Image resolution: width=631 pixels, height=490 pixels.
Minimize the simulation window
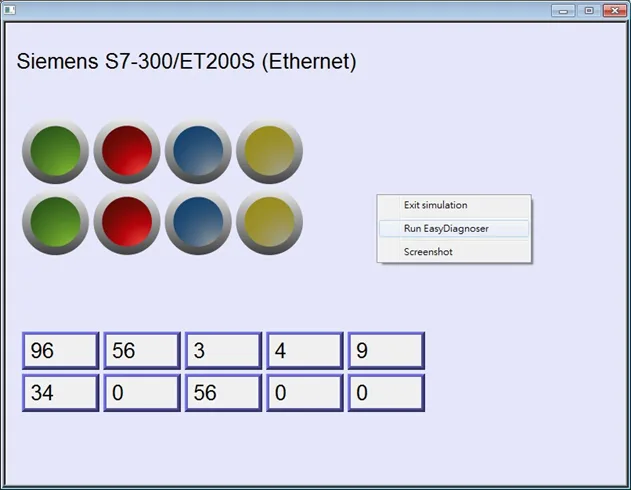(x=563, y=11)
